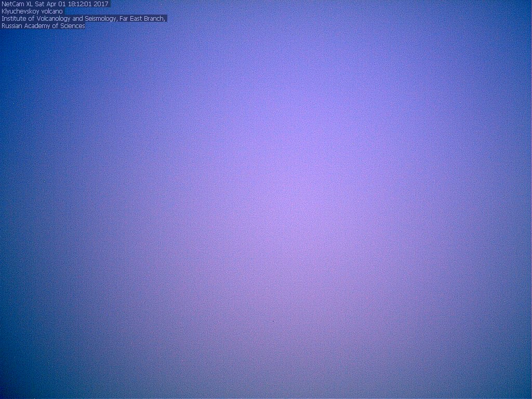Image resolution: width=532 pixels, height=399 pixels.
Task: Click the 'Russian Academy of Sciences' line
Action: tap(43, 26)
